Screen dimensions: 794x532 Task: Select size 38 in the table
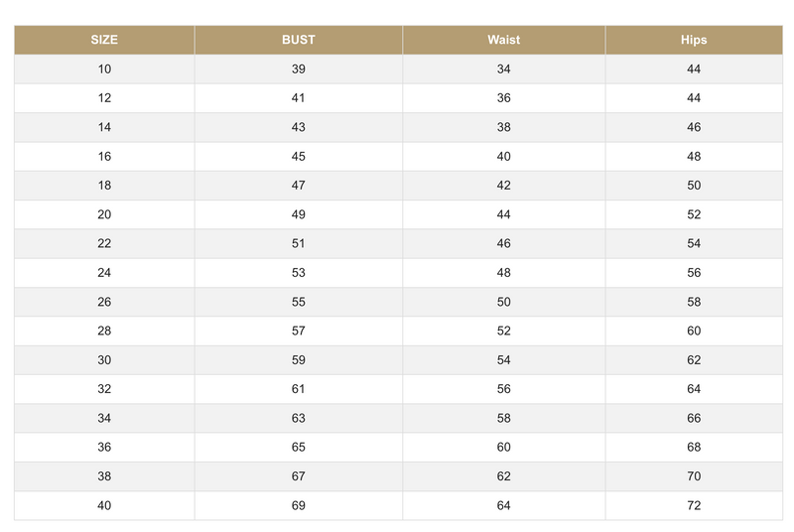(x=104, y=476)
